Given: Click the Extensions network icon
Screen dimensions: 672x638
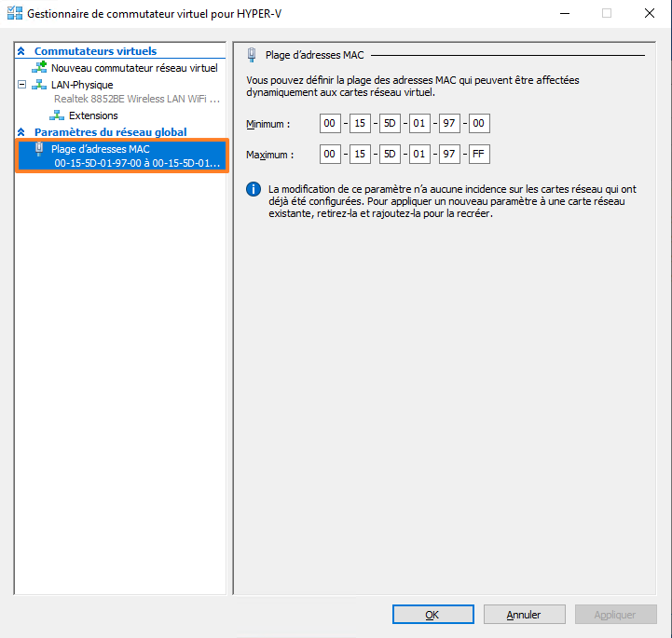Looking at the screenshot, I should tap(57, 115).
